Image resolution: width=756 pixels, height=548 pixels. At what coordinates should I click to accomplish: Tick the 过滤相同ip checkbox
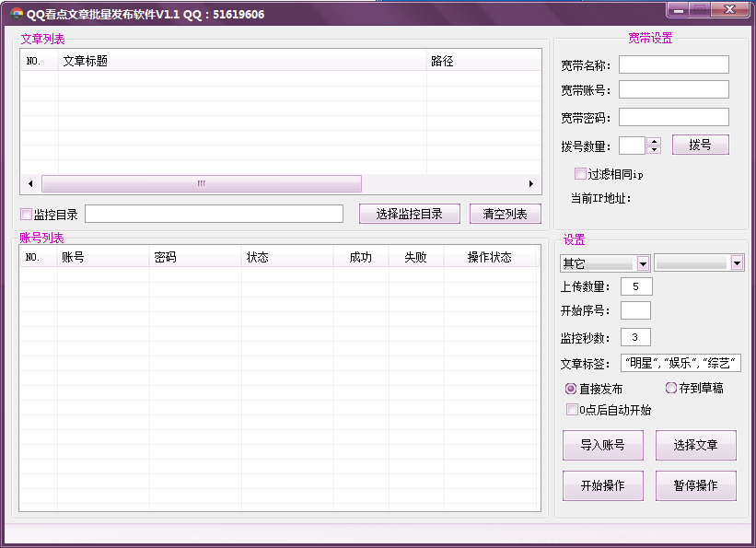[x=580, y=174]
